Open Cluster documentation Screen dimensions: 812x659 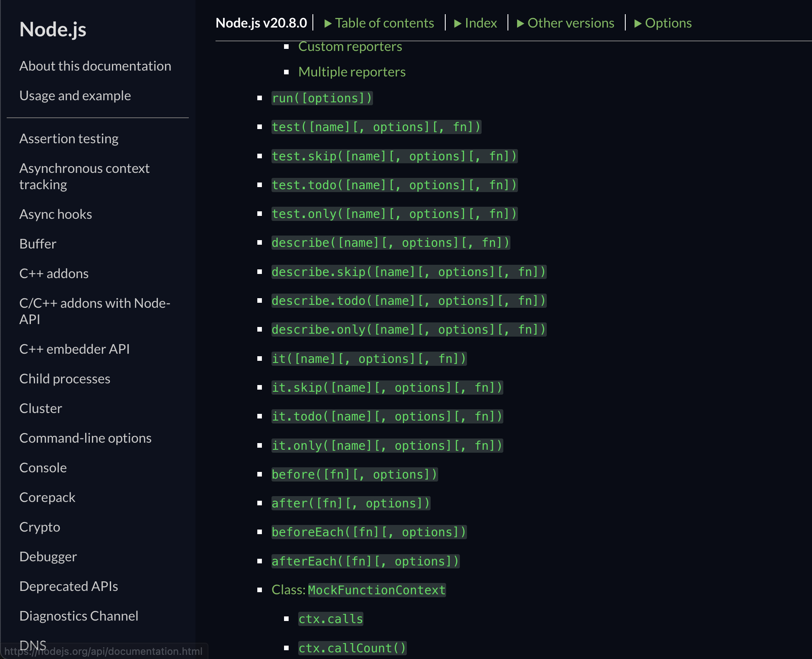pyautogui.click(x=41, y=408)
